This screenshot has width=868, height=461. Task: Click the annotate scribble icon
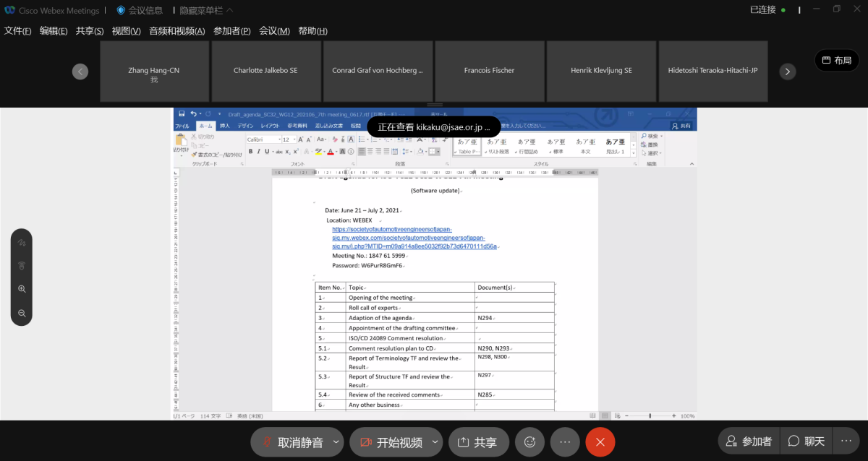22,241
